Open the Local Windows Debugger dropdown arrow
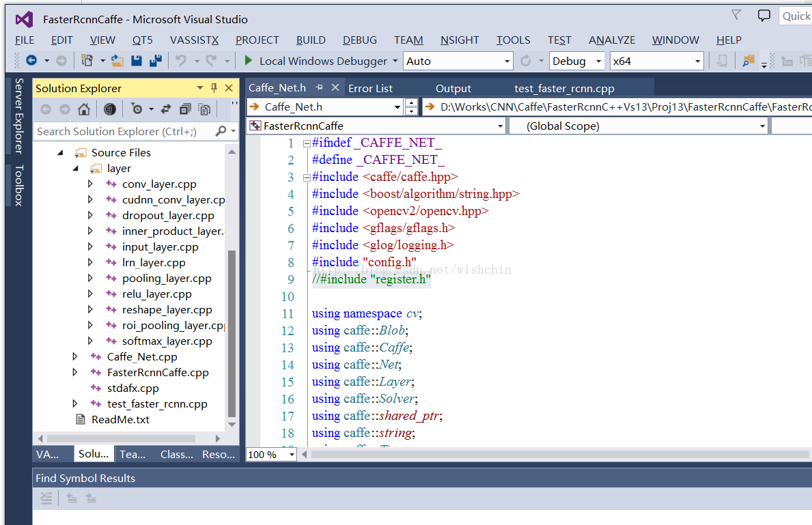812x525 pixels. (395, 61)
